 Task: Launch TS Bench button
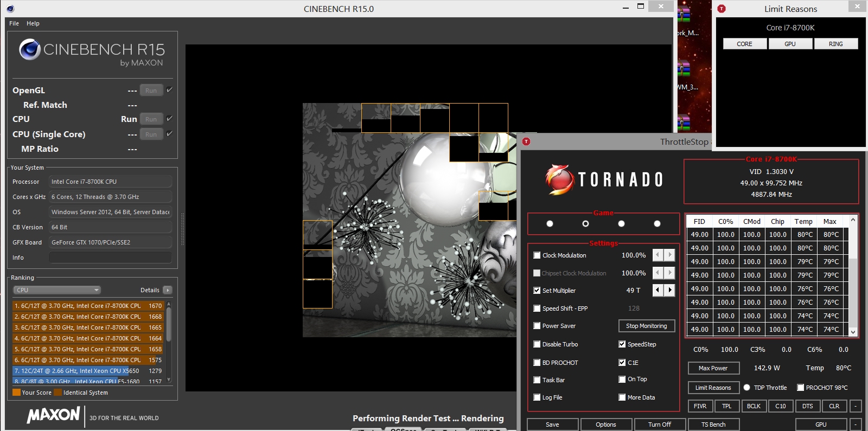coord(713,424)
